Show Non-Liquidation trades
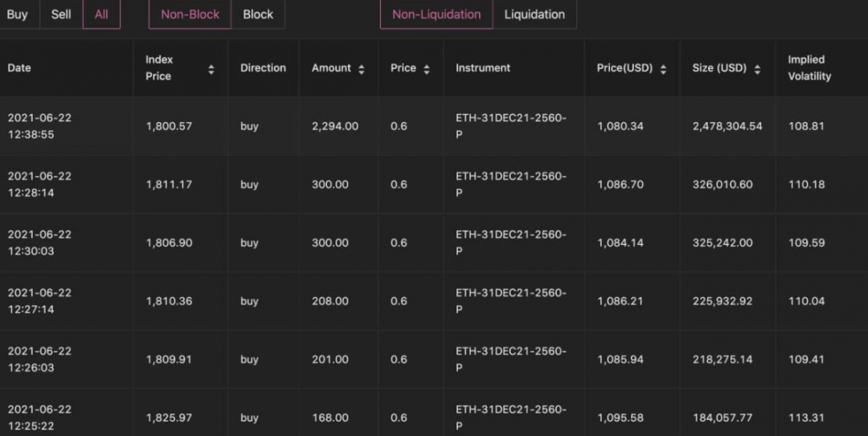 click(x=436, y=14)
